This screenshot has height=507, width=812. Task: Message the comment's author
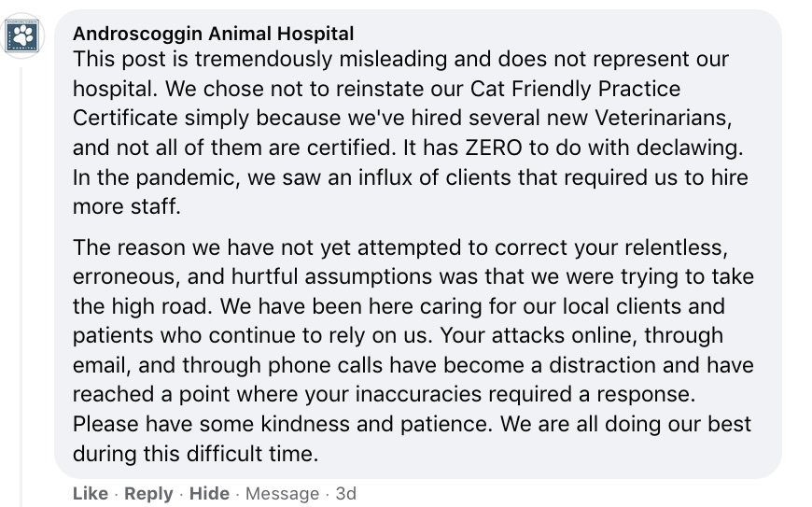282,494
